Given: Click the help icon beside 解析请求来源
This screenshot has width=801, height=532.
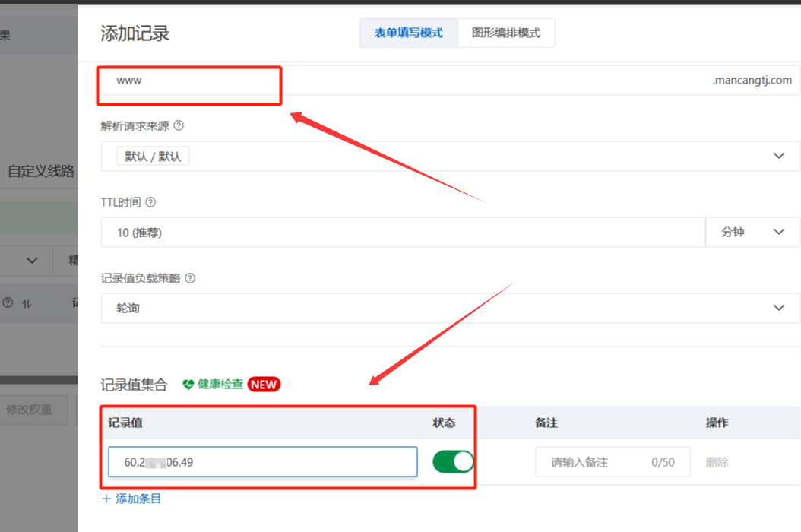Looking at the screenshot, I should tap(179, 126).
